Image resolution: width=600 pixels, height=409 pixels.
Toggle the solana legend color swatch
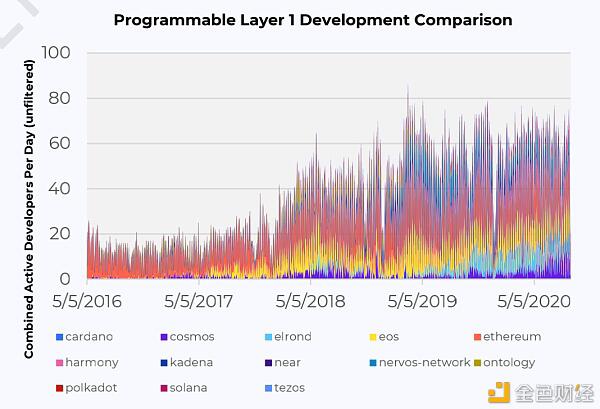(163, 387)
